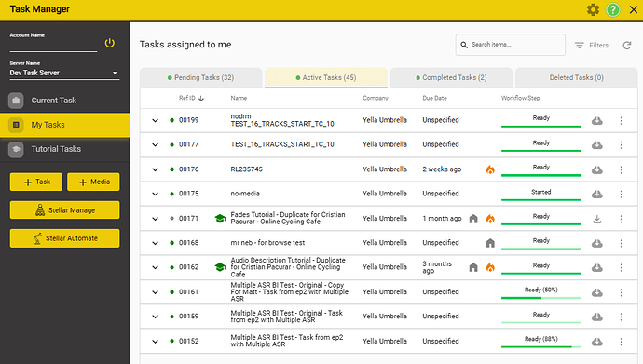Click the home icon on task 00171
643x364 pixels.
point(473,219)
